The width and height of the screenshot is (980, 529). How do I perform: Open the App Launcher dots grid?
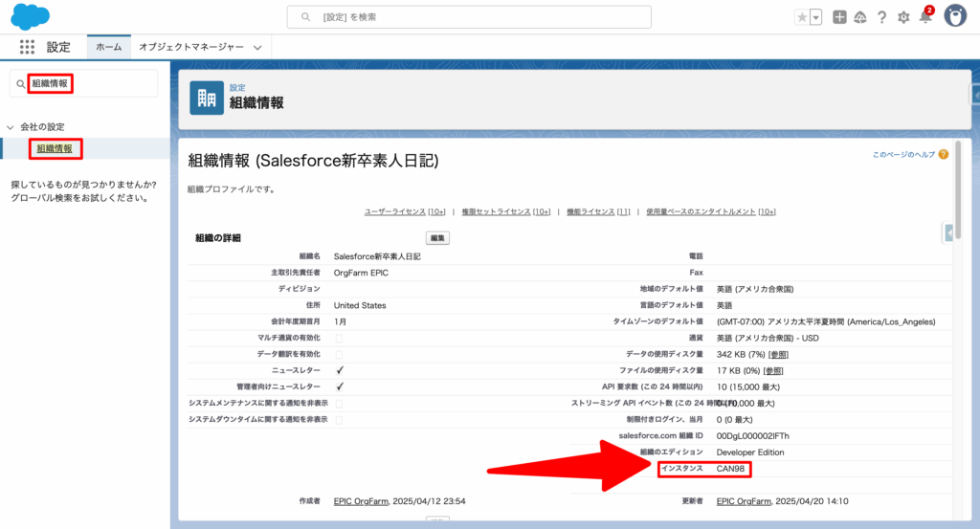click(x=27, y=47)
